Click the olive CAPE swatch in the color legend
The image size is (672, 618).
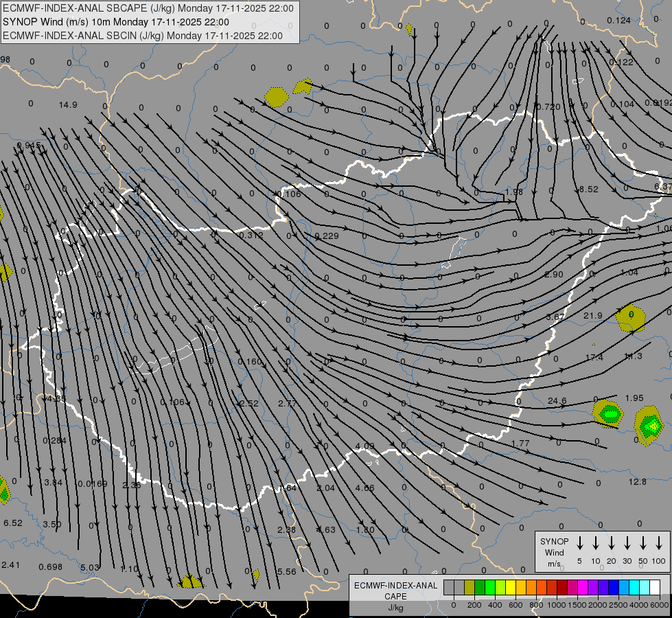click(470, 588)
